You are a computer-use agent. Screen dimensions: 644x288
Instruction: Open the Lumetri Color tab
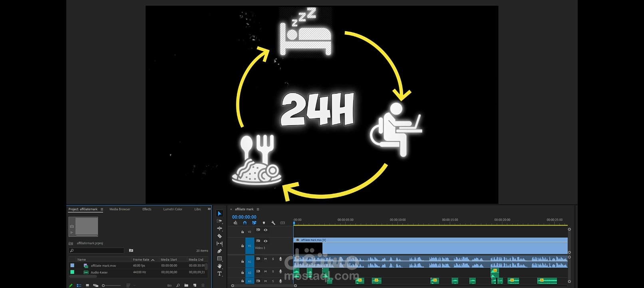tap(173, 209)
